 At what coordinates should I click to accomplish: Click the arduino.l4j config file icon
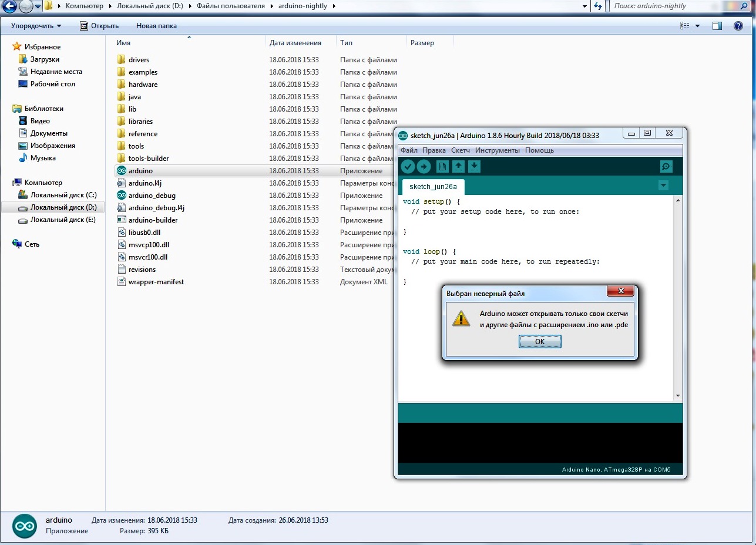tap(122, 183)
